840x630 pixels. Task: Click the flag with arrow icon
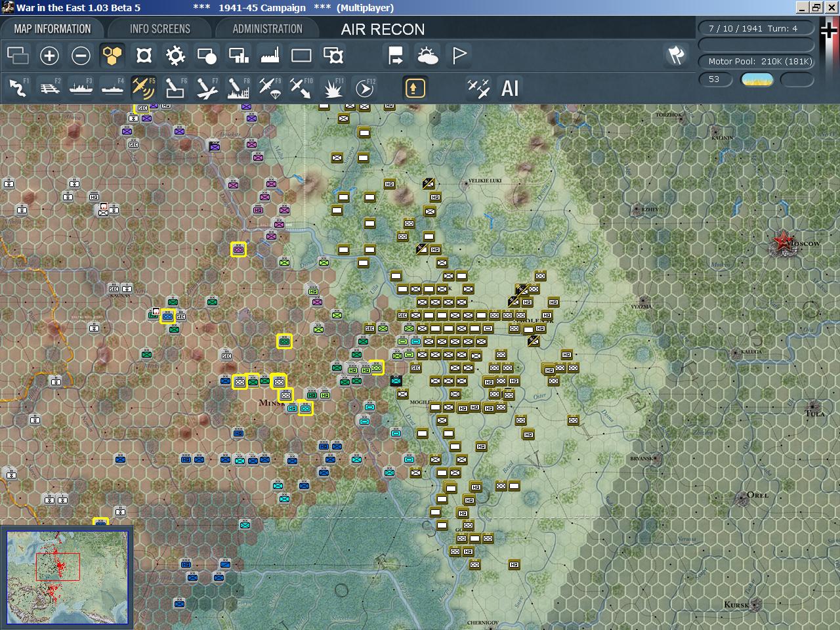coord(396,56)
